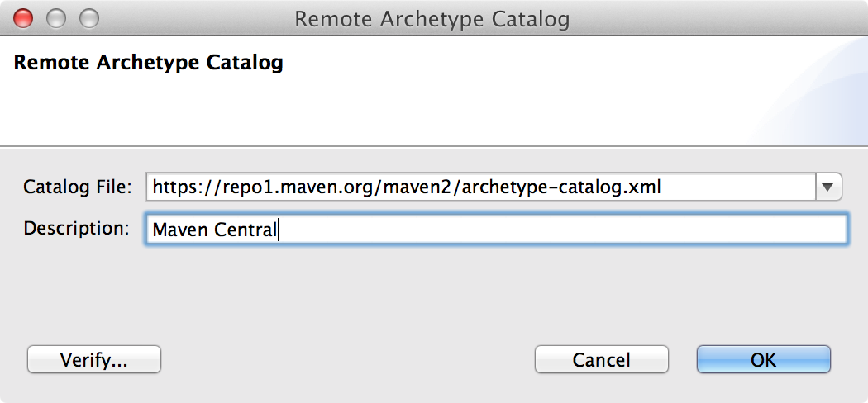Click the bold Remote Archetype Catalog heading
The image size is (868, 403).
point(149,63)
